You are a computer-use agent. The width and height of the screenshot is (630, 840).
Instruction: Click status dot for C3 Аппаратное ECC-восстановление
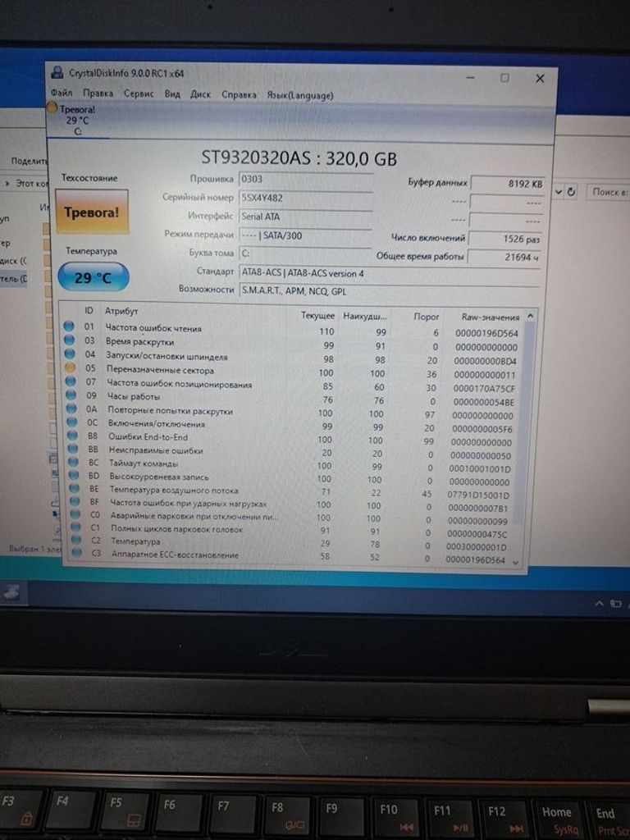click(x=77, y=553)
